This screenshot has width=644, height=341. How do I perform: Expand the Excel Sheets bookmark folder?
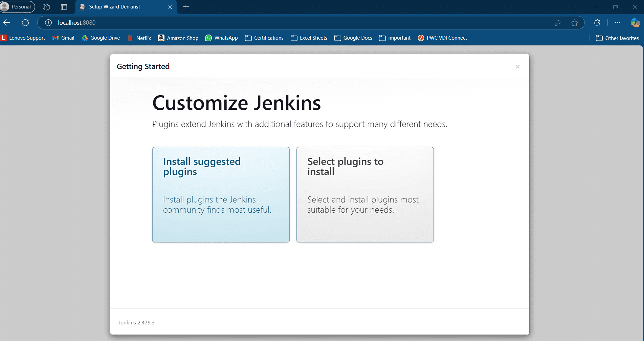[309, 38]
